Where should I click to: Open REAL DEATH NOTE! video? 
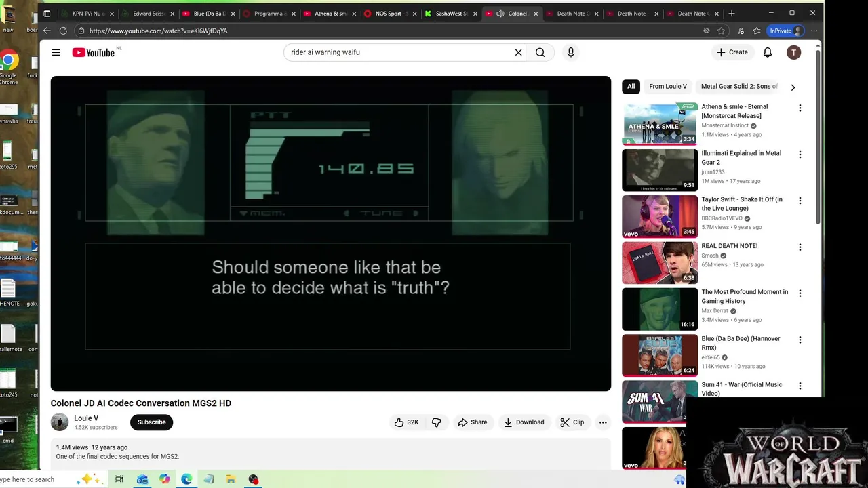[730, 246]
